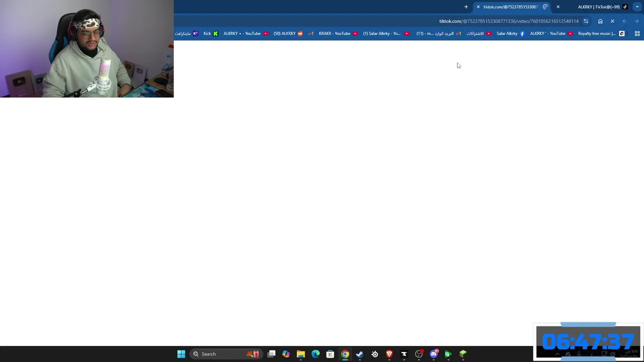644x362 pixels.
Task: Open the Kick bookmark
Action: 211,34
